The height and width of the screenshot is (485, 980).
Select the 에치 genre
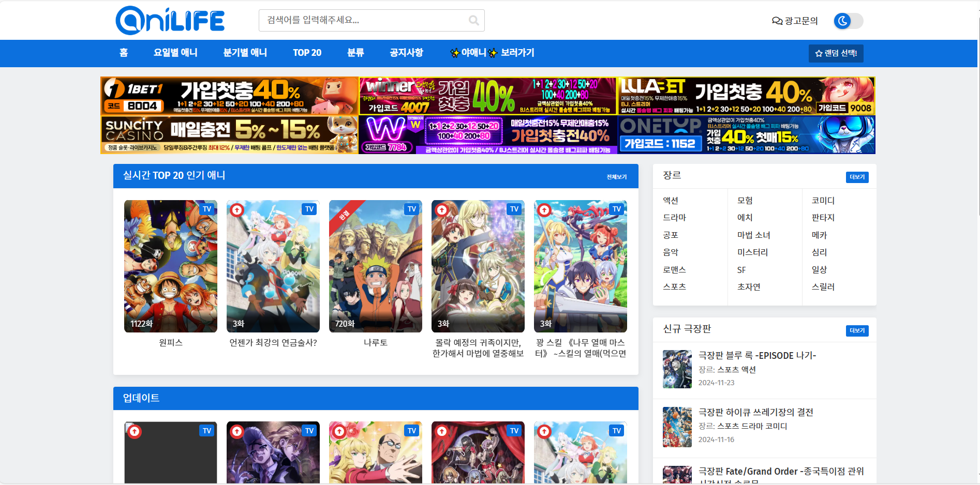coord(745,218)
